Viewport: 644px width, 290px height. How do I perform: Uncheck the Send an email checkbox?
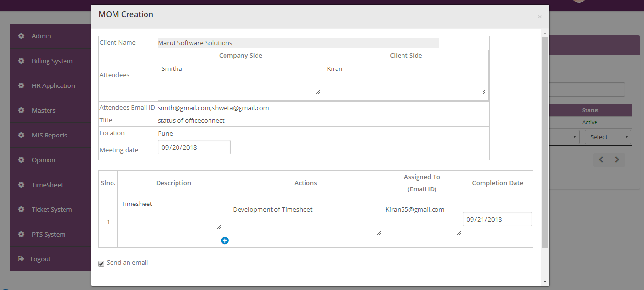[x=101, y=264]
